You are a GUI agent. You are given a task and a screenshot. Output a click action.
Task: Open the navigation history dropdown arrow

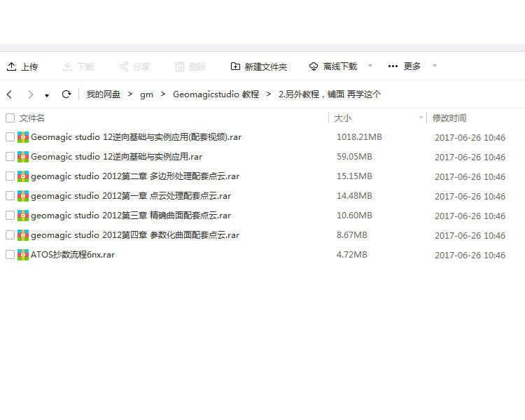pos(47,95)
